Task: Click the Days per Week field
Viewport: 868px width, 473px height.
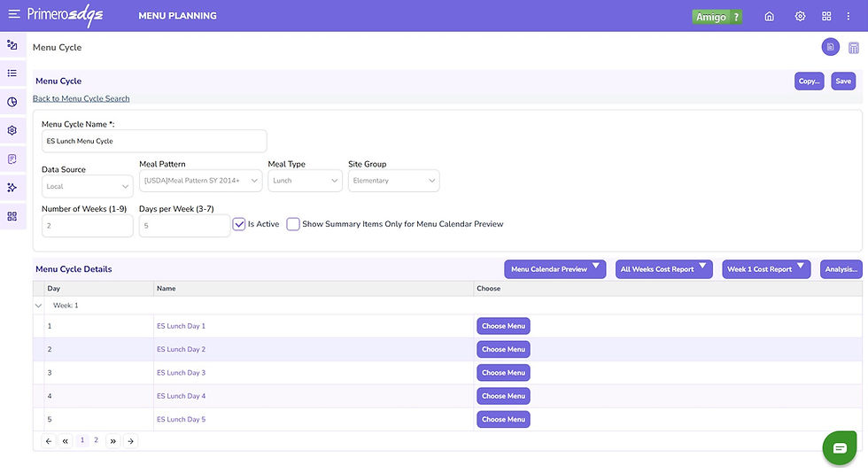Action: 184,225
